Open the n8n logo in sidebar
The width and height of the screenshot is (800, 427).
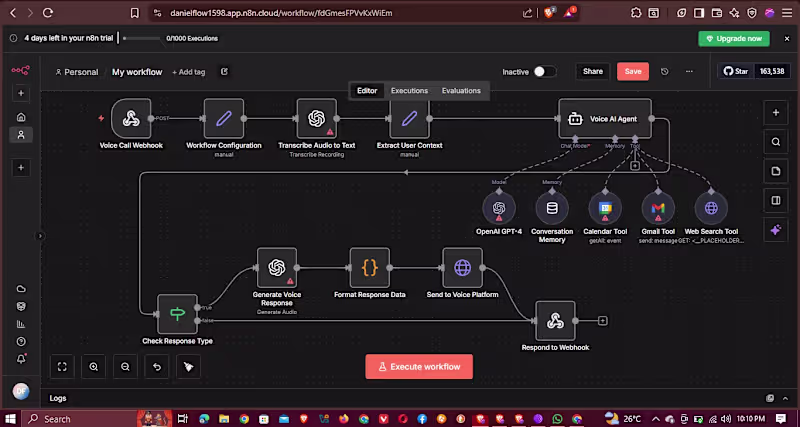pyautogui.click(x=21, y=70)
